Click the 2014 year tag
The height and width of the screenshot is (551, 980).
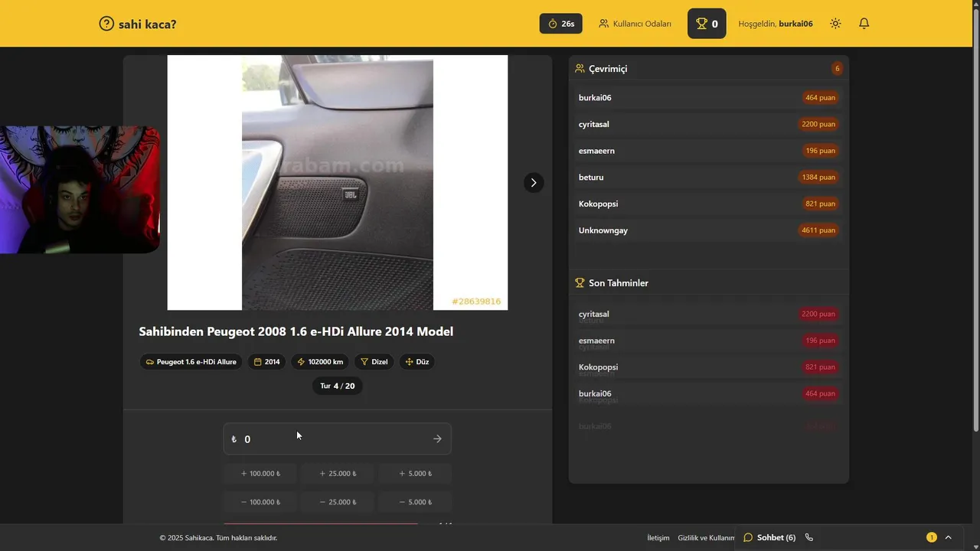coord(266,362)
